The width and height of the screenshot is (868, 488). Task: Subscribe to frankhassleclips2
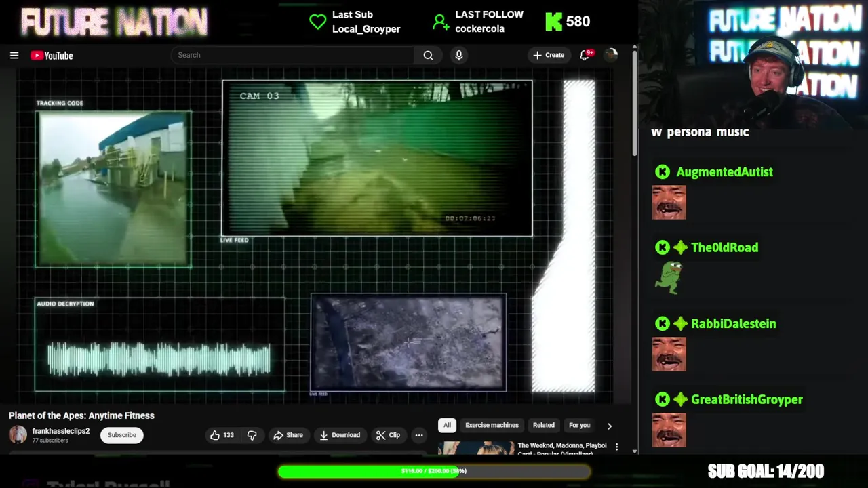(122, 435)
